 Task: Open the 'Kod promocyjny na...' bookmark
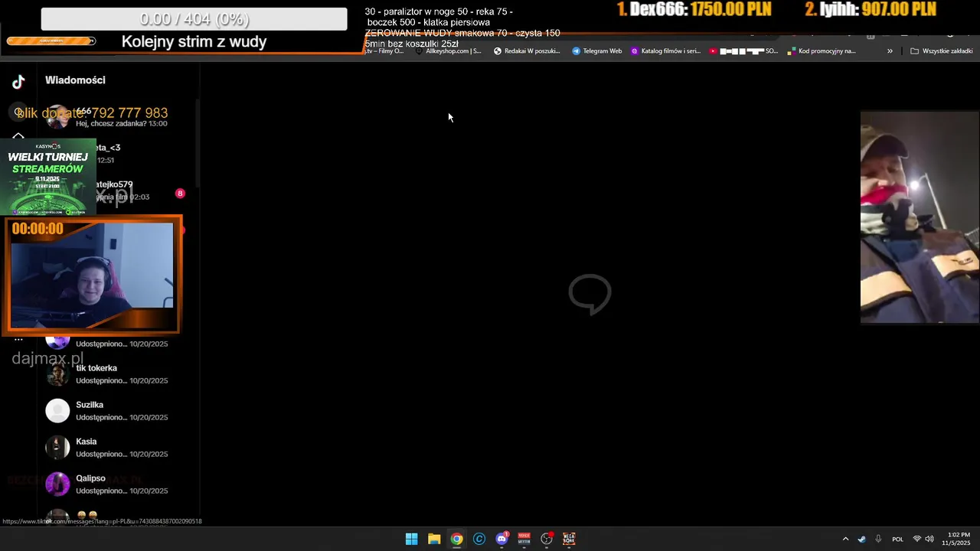coord(822,51)
